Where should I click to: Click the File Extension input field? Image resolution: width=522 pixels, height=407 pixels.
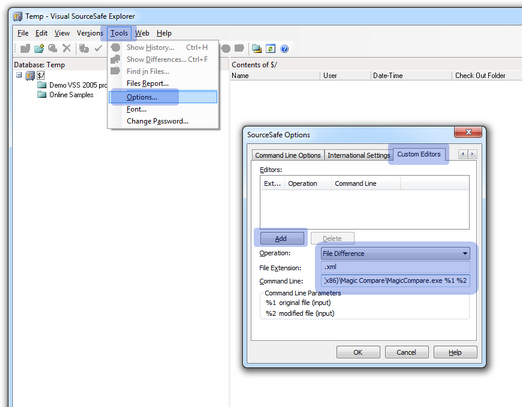pos(395,267)
